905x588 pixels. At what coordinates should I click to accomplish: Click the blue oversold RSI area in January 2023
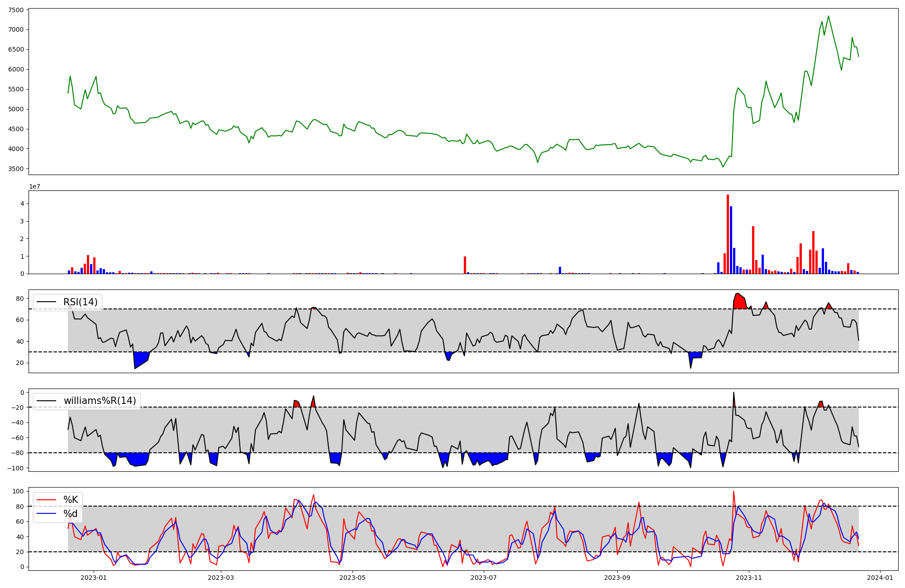141,358
